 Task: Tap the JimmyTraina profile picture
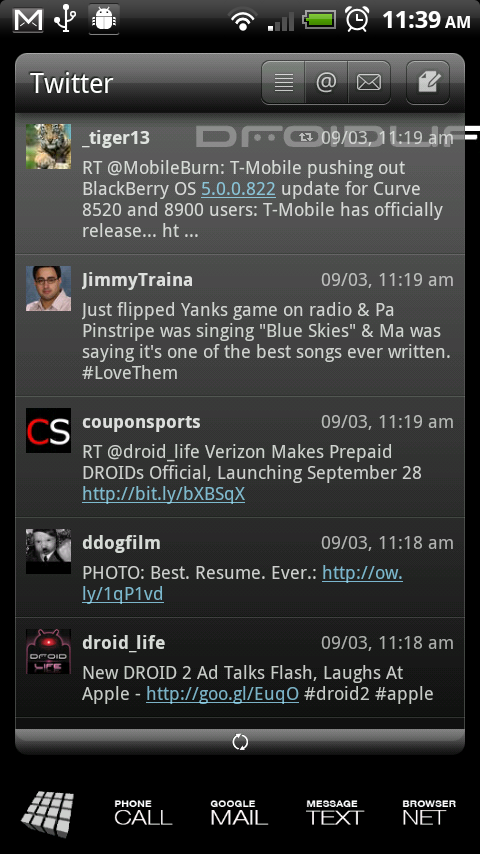point(48,288)
